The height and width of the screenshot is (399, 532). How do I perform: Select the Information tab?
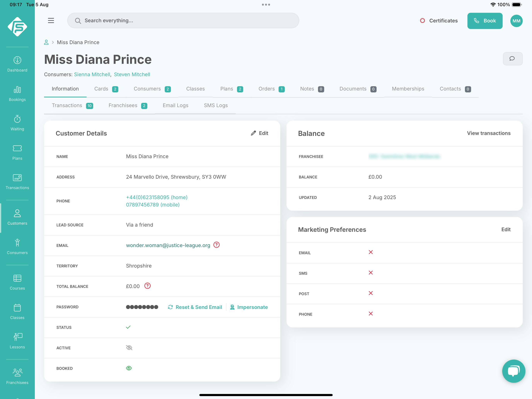(x=65, y=89)
